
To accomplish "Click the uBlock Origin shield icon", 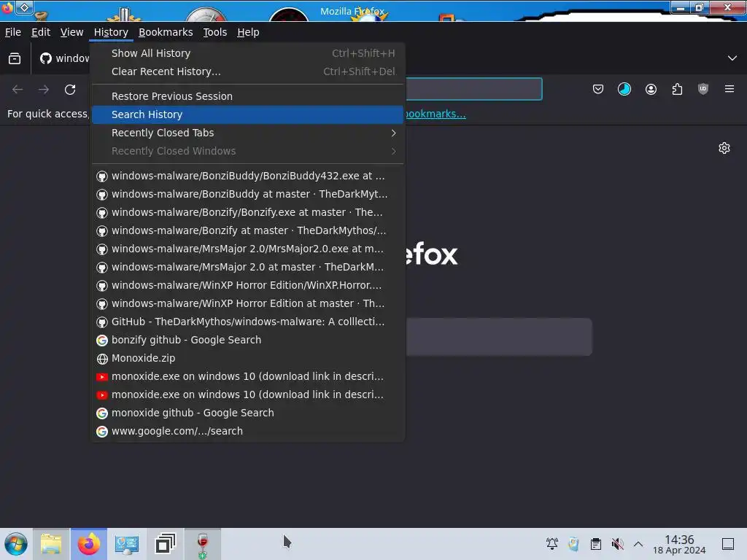I will (x=703, y=89).
